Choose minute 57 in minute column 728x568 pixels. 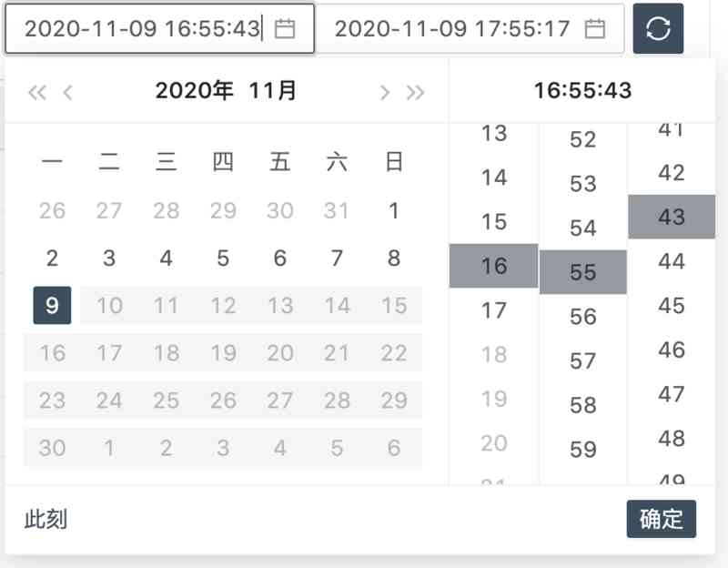click(582, 360)
